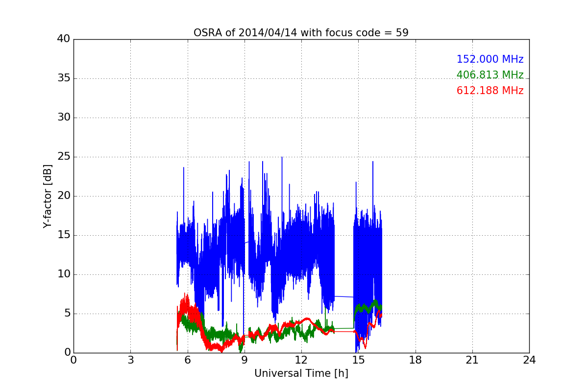
Task: Click the y-axis tick label 40
Action: pyautogui.click(x=64, y=39)
